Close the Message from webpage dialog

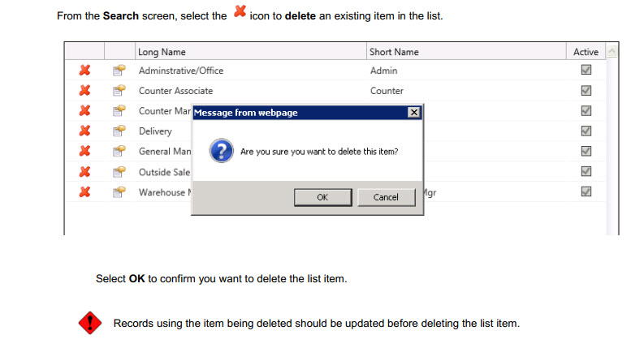(x=413, y=113)
